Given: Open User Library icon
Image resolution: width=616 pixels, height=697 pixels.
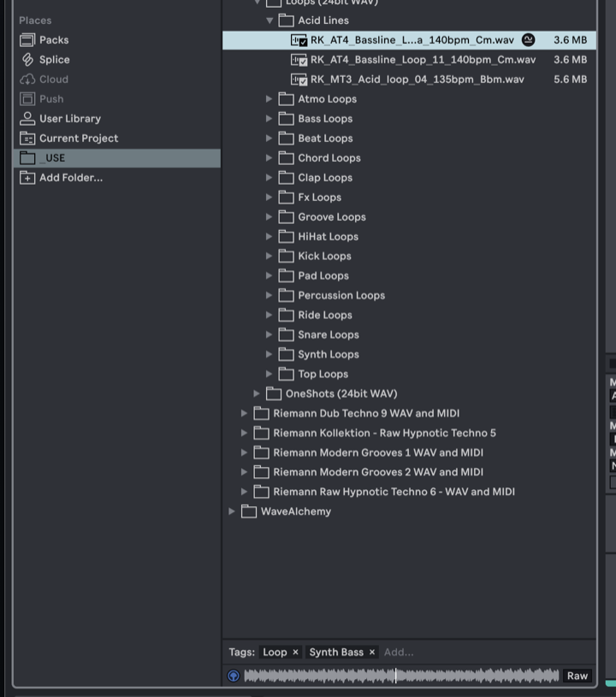Looking at the screenshot, I should (x=27, y=118).
